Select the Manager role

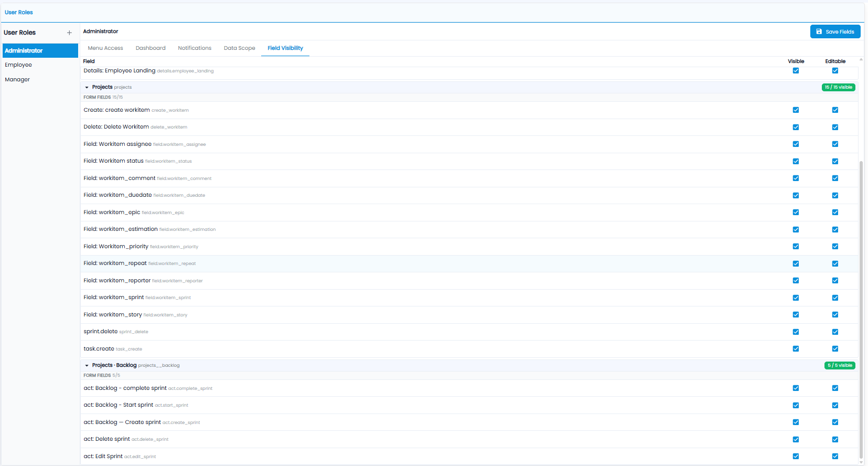tap(40, 80)
